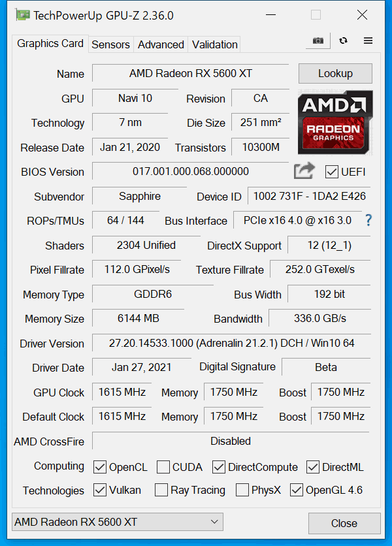The width and height of the screenshot is (392, 546).
Task: Click the screenshot camera icon
Action: pos(318,40)
